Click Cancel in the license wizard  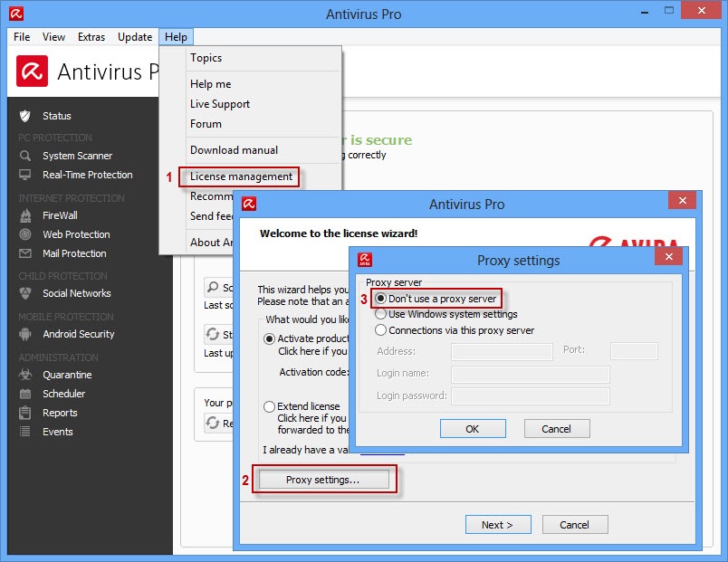tap(575, 525)
